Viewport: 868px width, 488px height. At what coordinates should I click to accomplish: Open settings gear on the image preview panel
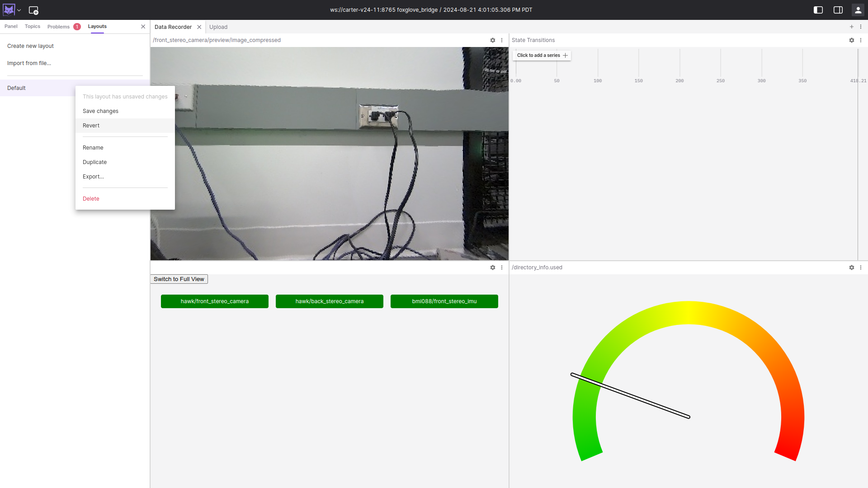pyautogui.click(x=493, y=40)
